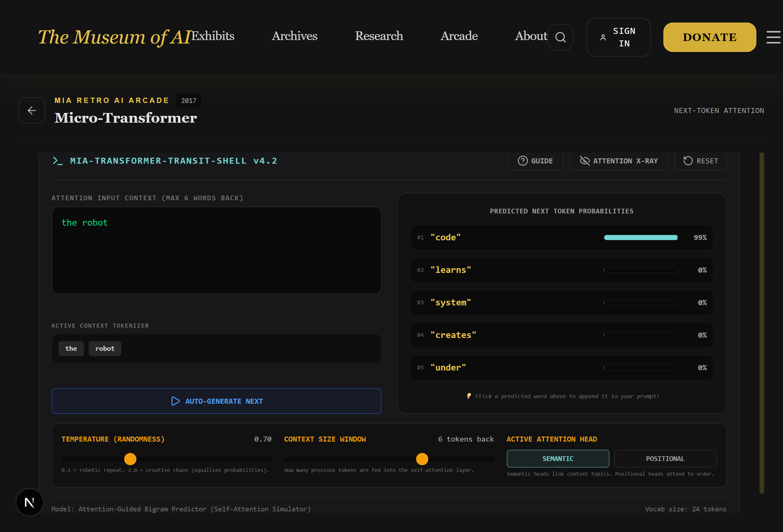This screenshot has height=532, width=783.
Task: Click the vertical panel scrollbar
Action: [x=762, y=323]
